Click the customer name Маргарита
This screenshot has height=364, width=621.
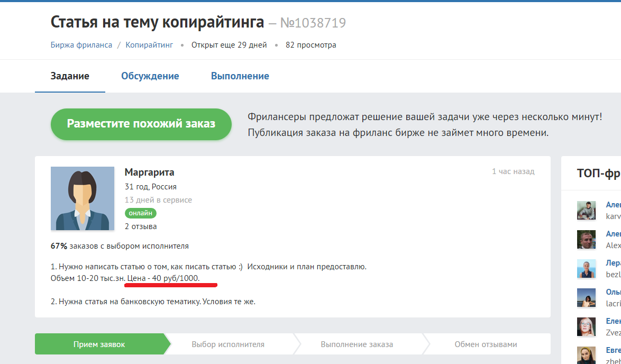[149, 172]
